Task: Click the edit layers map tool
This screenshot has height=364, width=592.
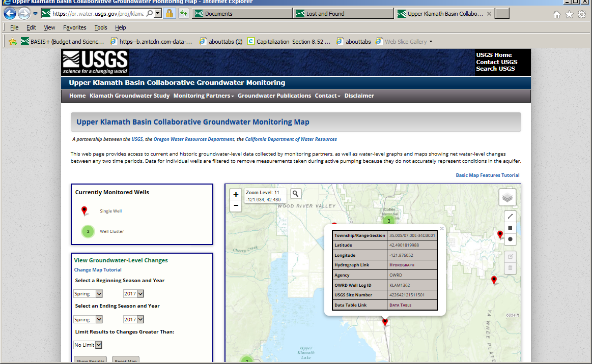Action: point(510,257)
